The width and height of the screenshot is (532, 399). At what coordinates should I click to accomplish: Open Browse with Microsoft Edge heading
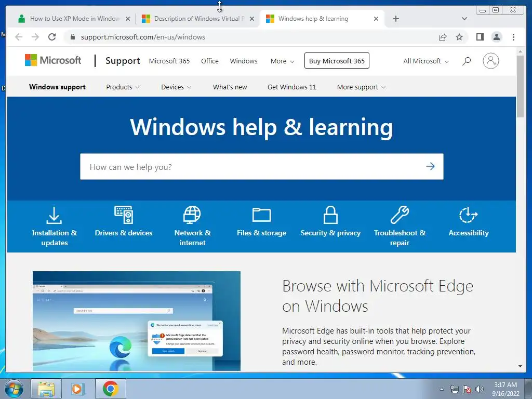(378, 296)
